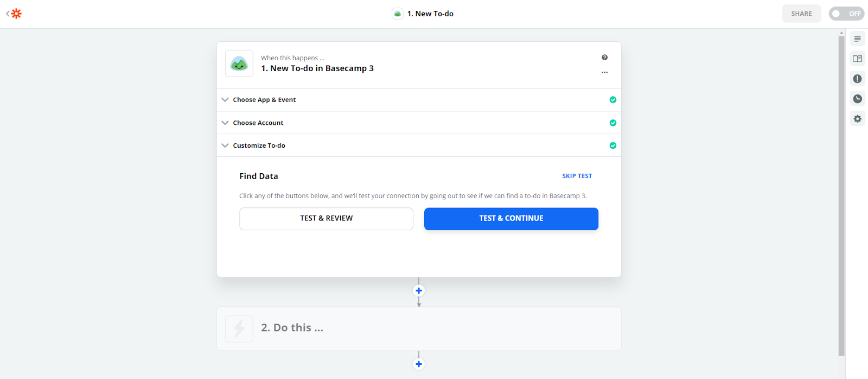Open the settings gear sidebar icon
Image resolution: width=868 pixels, height=379 pixels.
pyautogui.click(x=858, y=118)
